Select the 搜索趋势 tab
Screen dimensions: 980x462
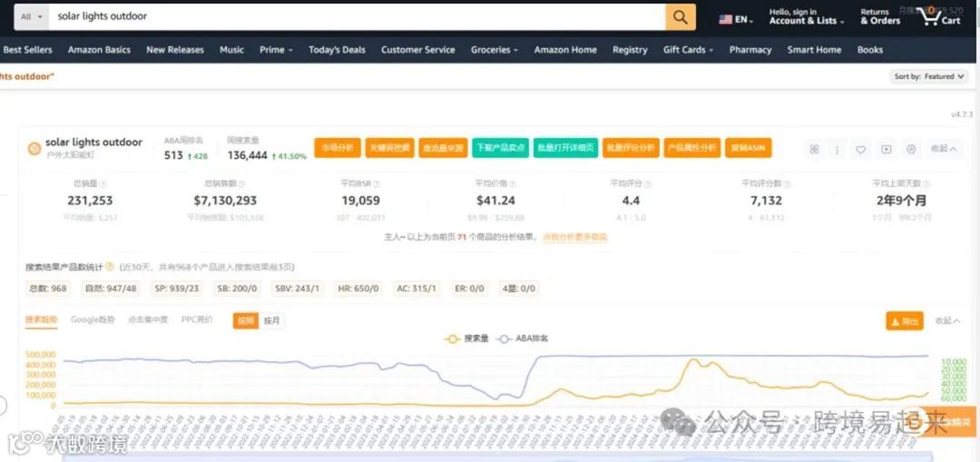[41, 319]
